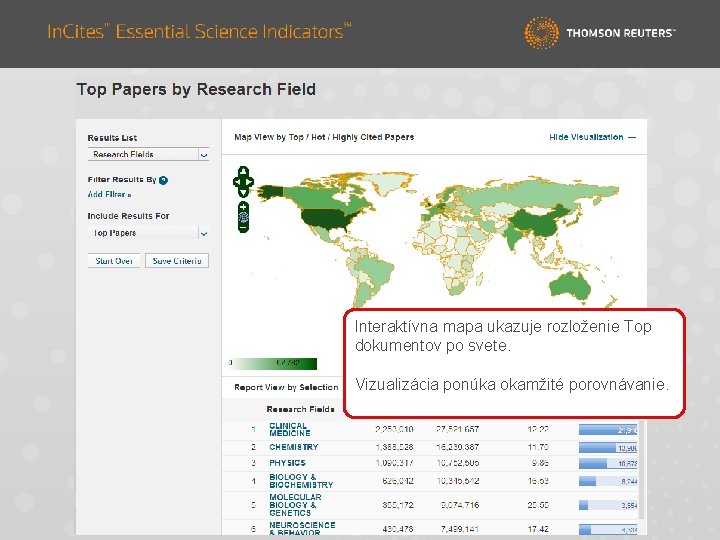This screenshot has height=540, width=720.
Task: Click Brazil on the world map
Action: (x=376, y=270)
